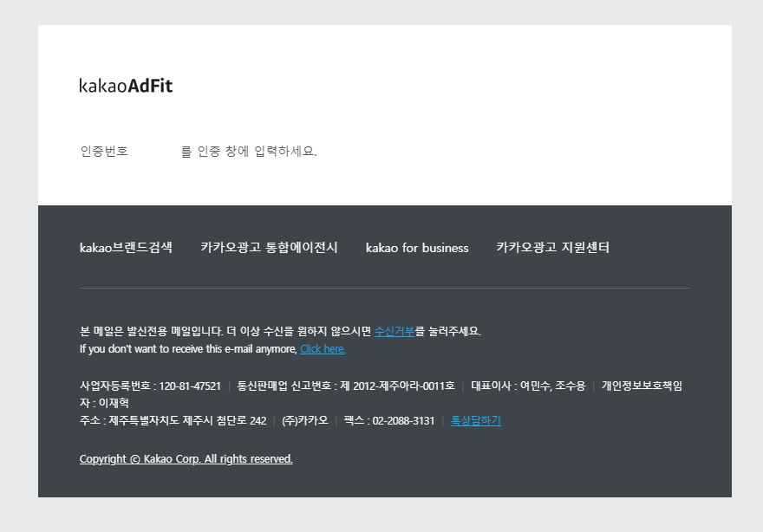
Task: Open 카카오광고 지원센터 link
Action: click(x=553, y=248)
